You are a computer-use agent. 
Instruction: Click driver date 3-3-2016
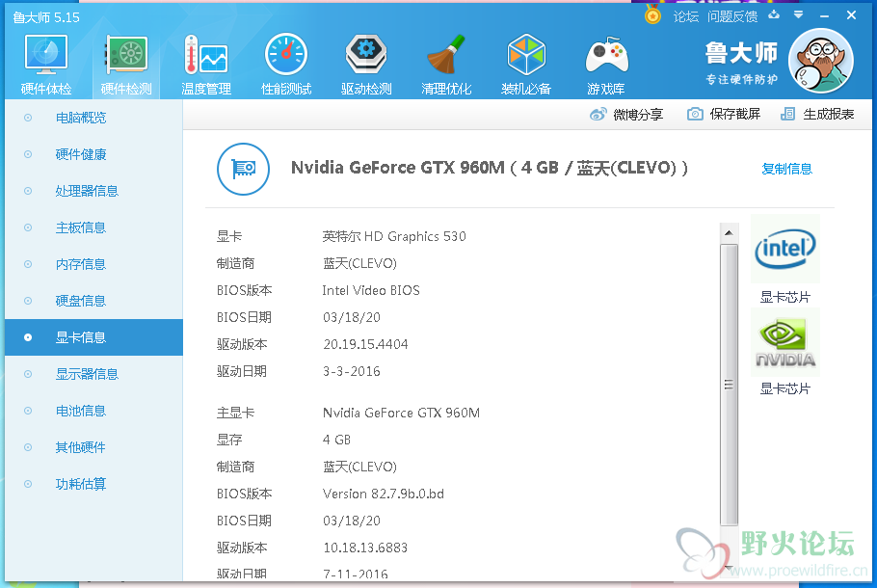tap(351, 371)
